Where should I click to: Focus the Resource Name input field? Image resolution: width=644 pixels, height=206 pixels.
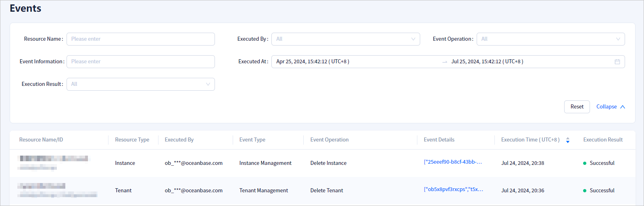(140, 39)
